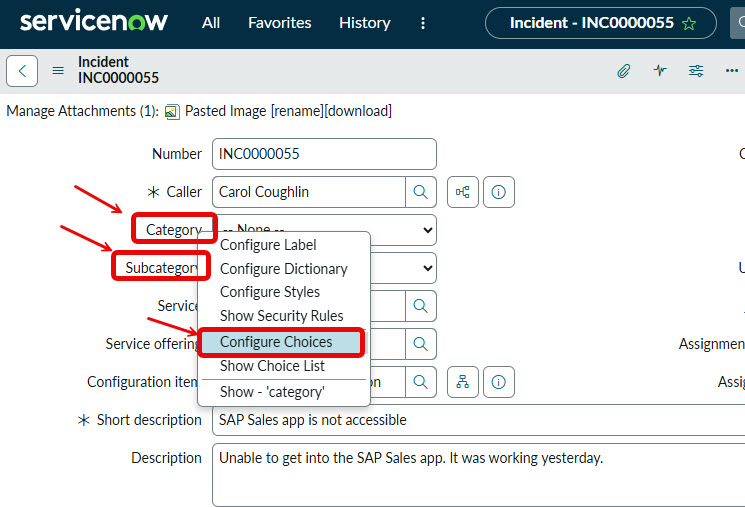Screen dimensions: 745x507
Task: Click into the Short description field
Action: click(480, 420)
